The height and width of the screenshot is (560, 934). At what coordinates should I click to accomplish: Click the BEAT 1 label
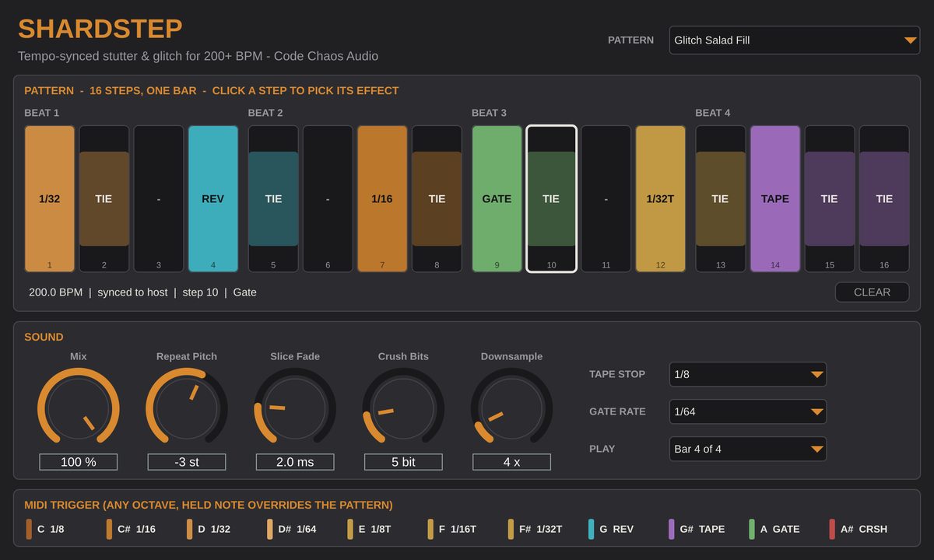pos(41,113)
